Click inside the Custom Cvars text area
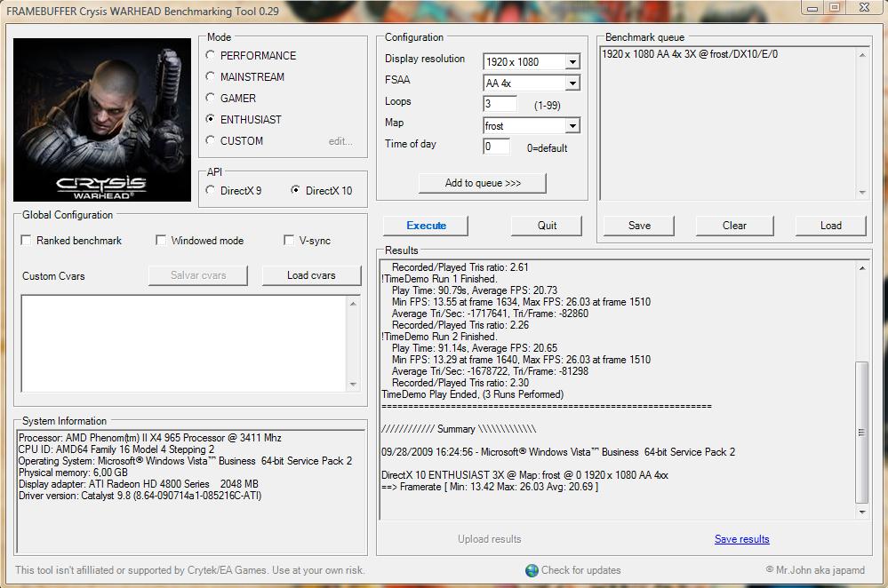 click(183, 343)
